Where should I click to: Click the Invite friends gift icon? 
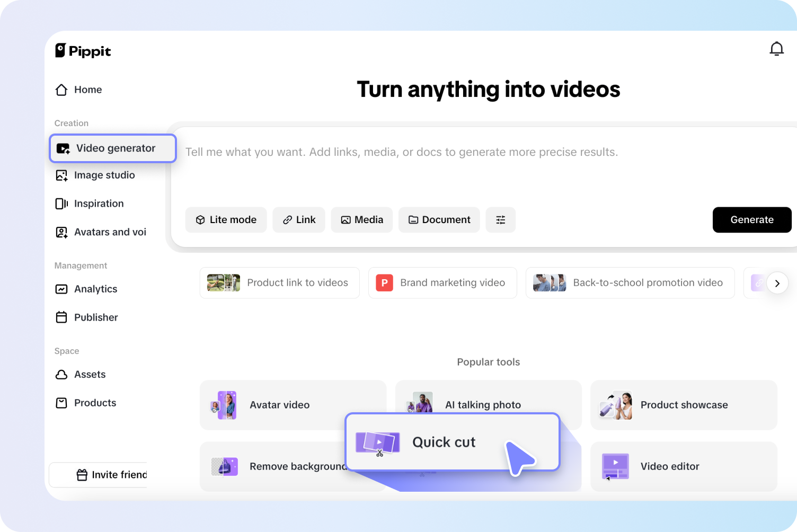[82, 475]
